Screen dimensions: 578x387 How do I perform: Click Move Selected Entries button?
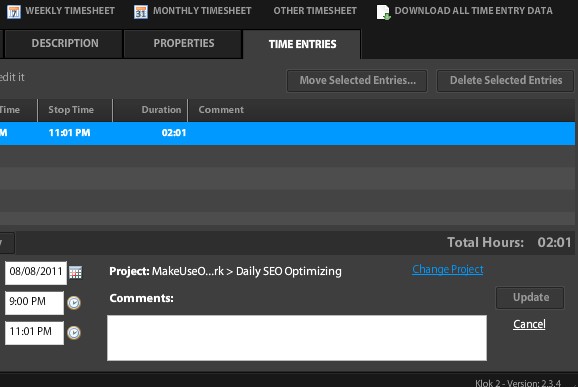point(357,80)
